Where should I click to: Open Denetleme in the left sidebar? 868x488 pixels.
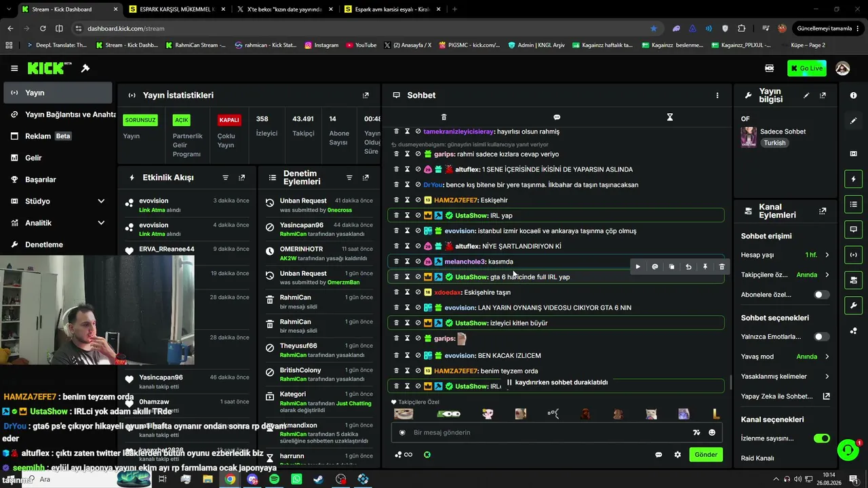[58, 245]
